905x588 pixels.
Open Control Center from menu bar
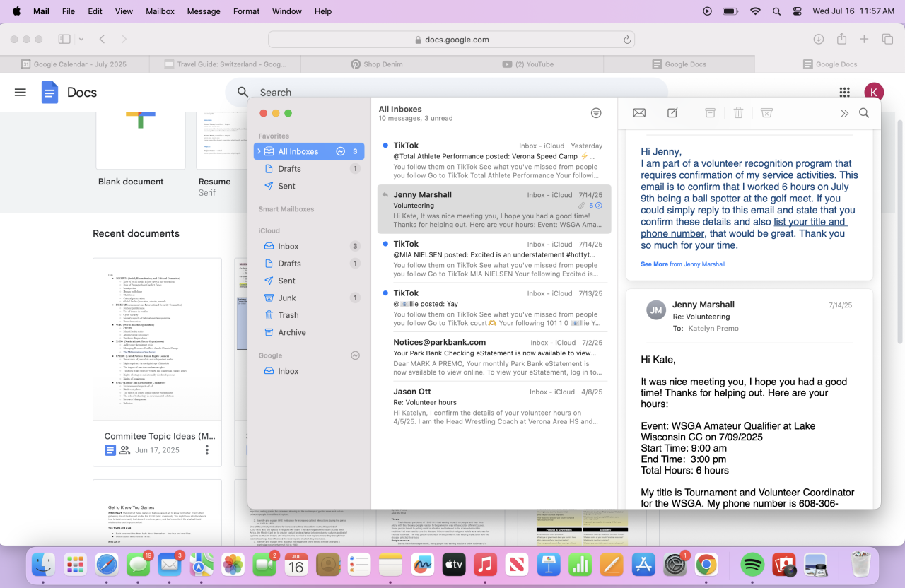[x=798, y=11]
